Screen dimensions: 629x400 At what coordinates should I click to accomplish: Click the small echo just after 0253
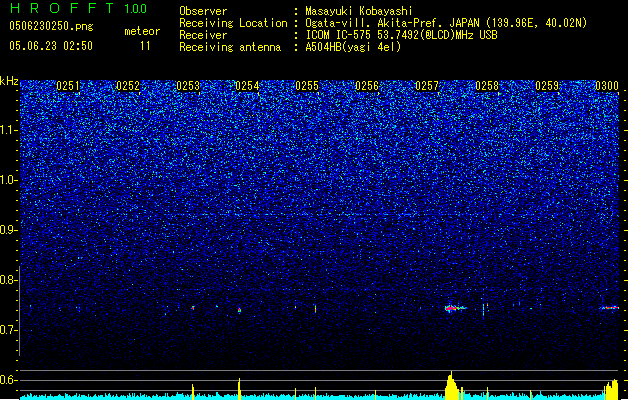[x=193, y=308]
